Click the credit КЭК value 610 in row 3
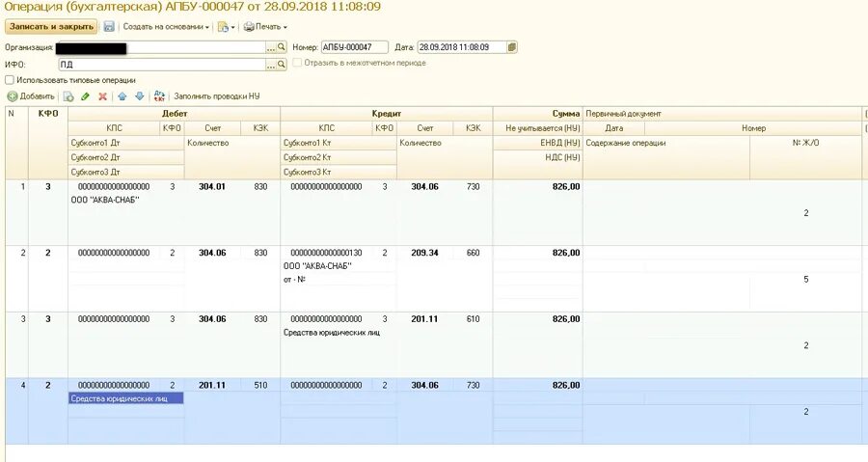 (x=473, y=319)
